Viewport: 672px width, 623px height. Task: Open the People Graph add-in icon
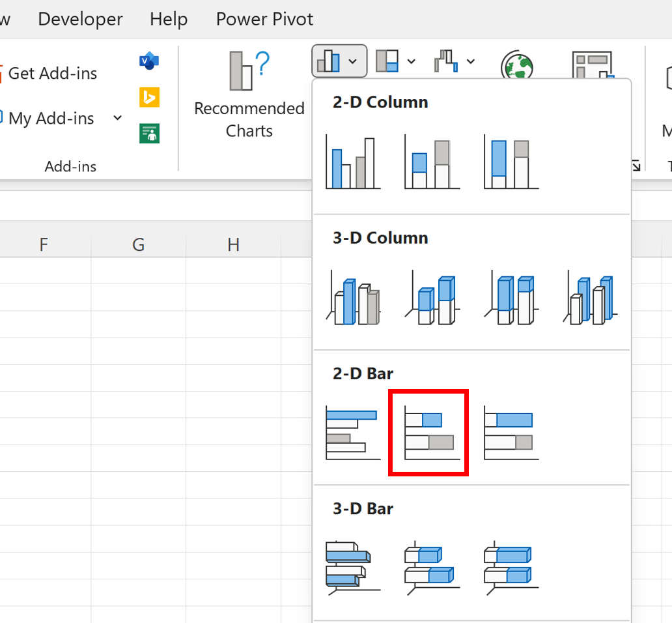149,133
